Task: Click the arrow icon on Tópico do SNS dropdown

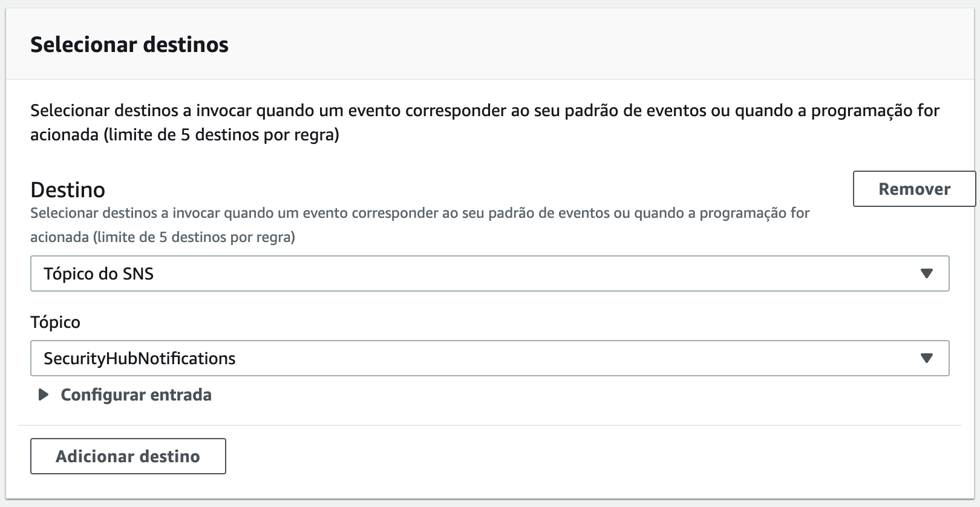Action: coord(926,273)
